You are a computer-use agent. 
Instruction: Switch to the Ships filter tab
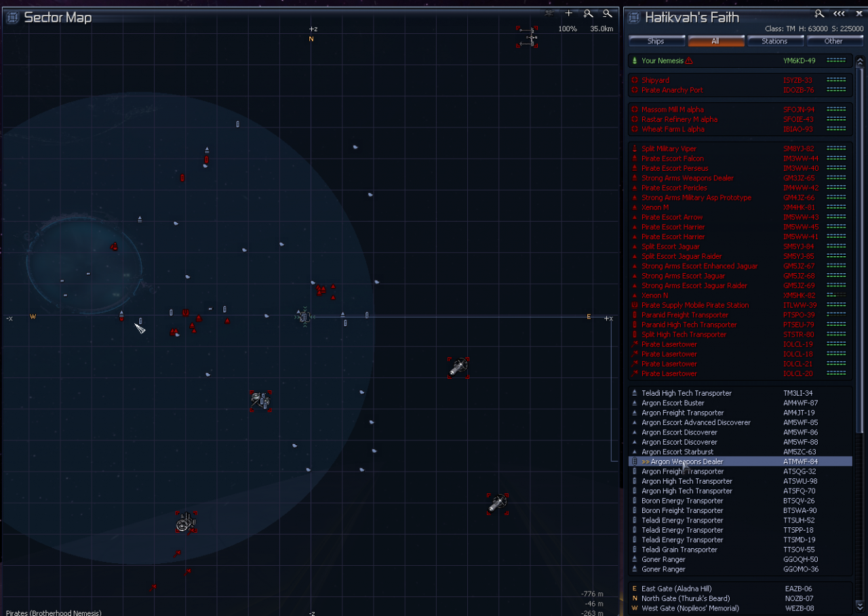[656, 41]
